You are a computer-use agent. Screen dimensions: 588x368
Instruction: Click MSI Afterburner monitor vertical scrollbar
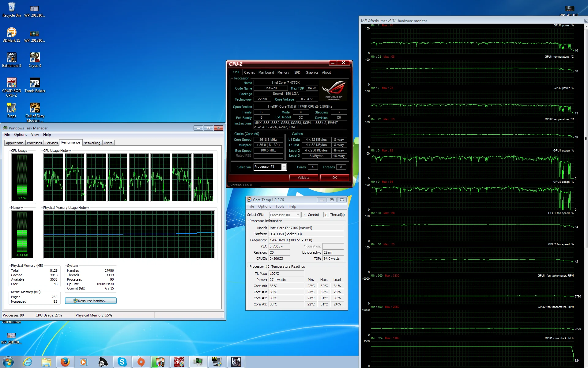point(586,138)
